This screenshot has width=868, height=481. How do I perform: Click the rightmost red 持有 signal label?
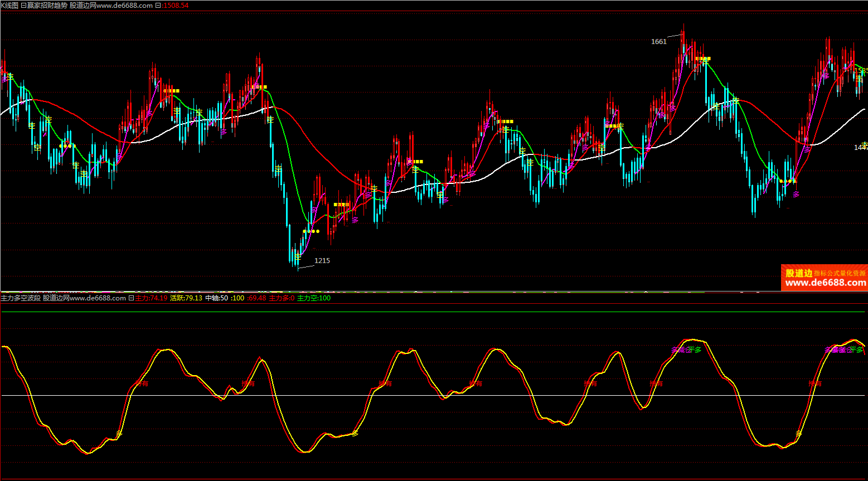(815, 383)
